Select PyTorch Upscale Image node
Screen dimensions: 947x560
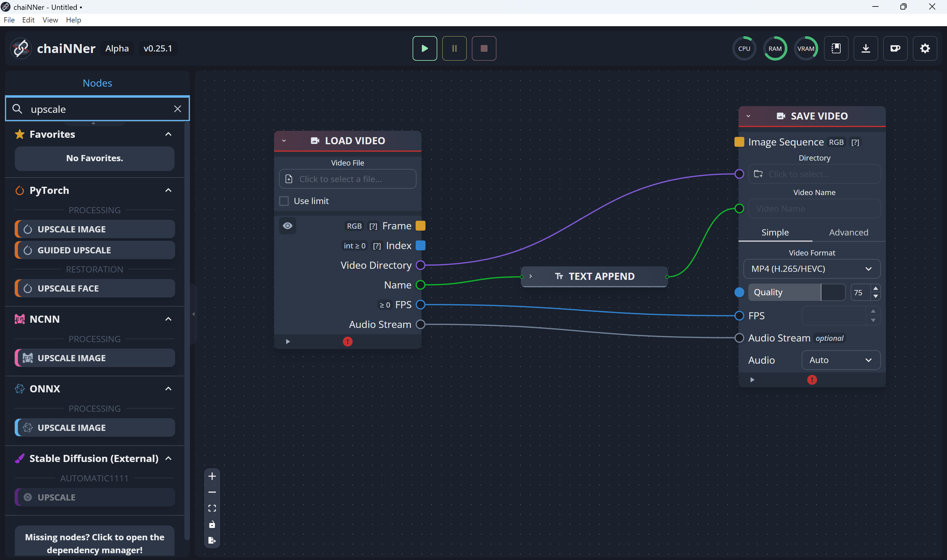click(95, 229)
